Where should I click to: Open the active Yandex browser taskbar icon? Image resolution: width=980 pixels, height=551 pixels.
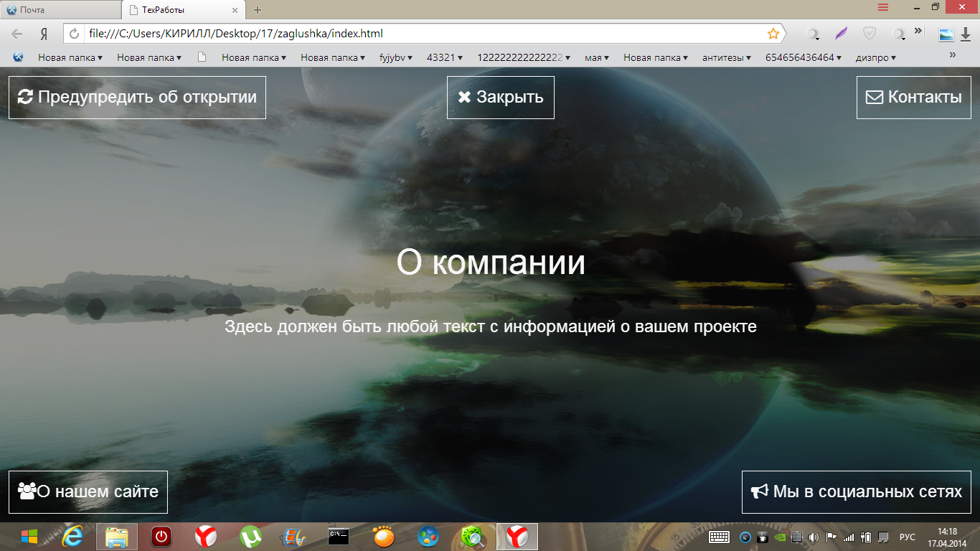517,536
